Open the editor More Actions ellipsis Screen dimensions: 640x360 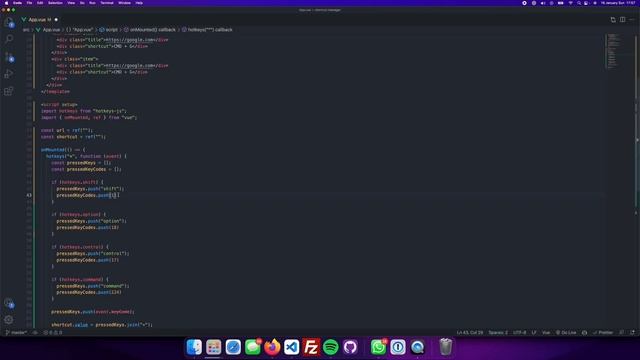[632, 20]
